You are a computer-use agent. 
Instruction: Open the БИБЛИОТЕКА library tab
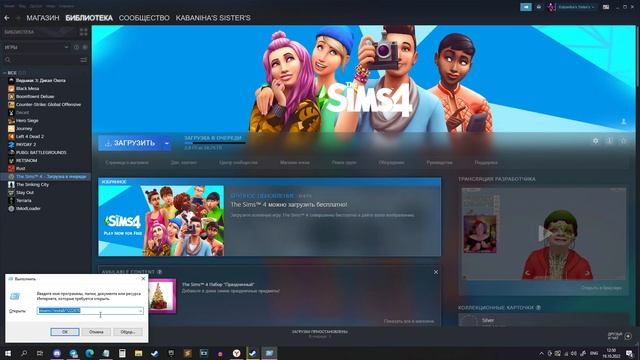[x=89, y=18]
